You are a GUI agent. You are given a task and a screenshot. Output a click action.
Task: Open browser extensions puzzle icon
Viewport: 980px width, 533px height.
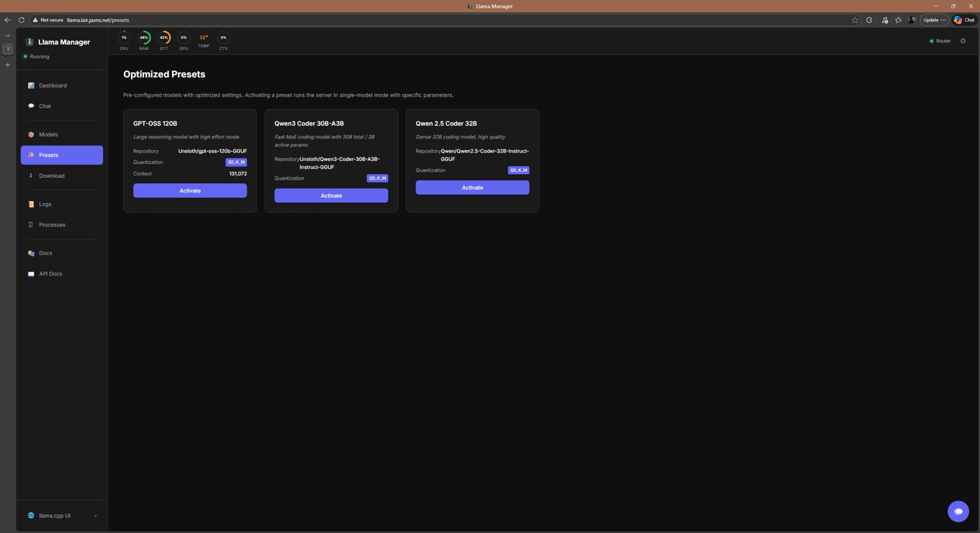[869, 20]
